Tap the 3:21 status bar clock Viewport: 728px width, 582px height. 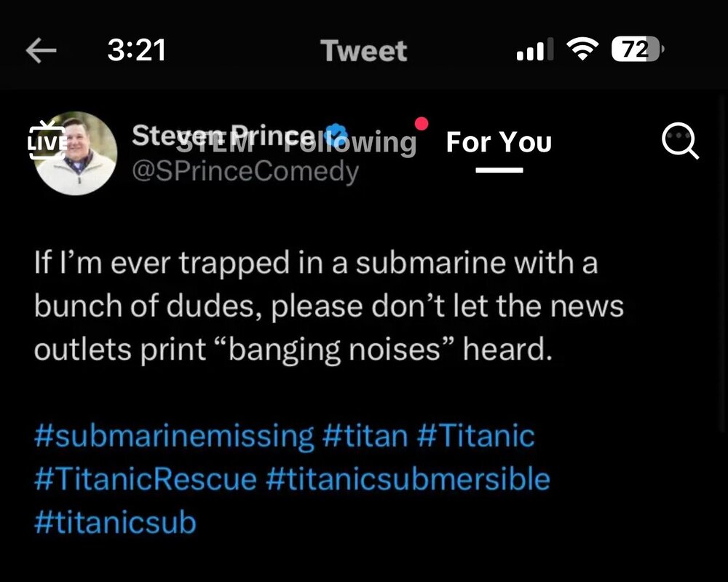click(x=136, y=50)
